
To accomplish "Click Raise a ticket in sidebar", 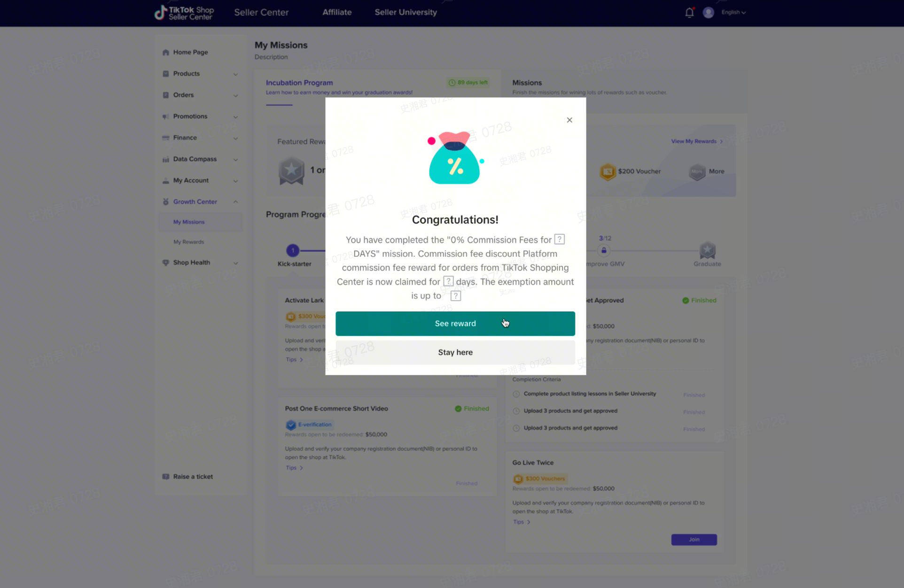I will coord(193,477).
